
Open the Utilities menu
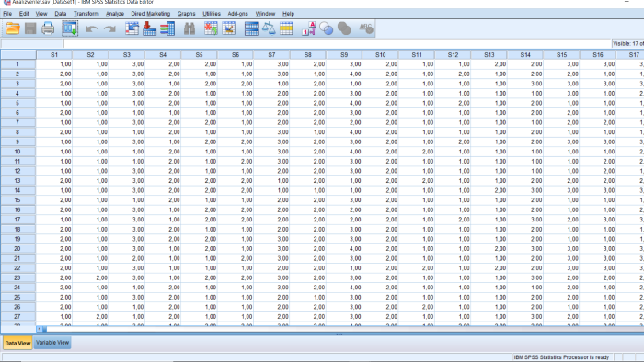point(212,14)
